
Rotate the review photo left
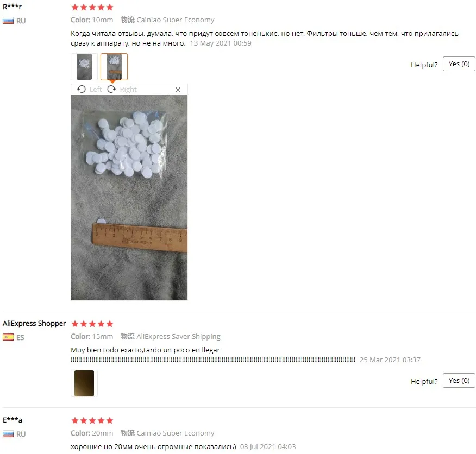(x=89, y=89)
